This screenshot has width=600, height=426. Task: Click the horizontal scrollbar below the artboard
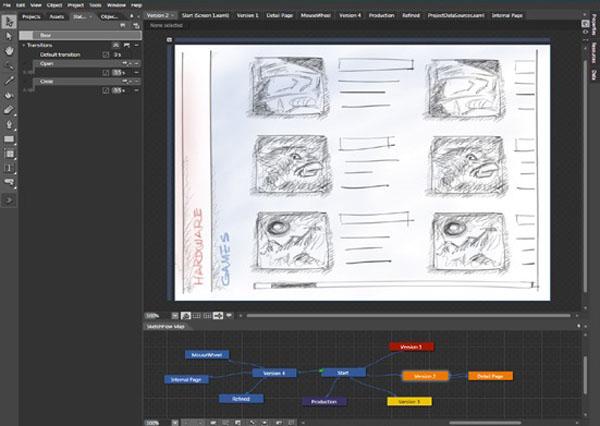[x=408, y=316]
